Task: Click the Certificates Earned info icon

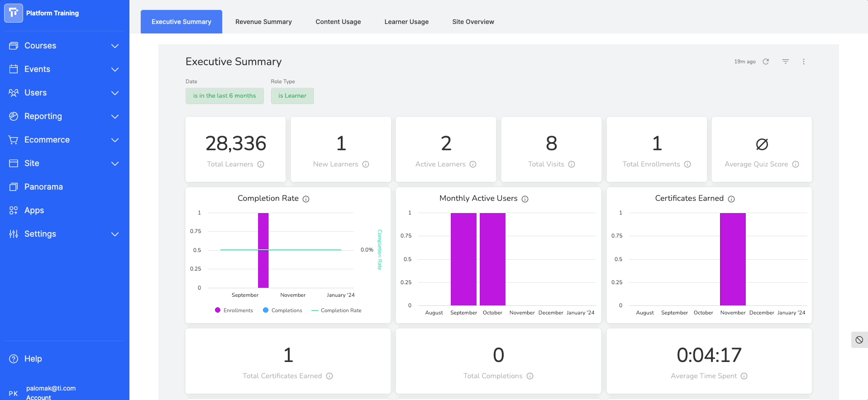Action: [731, 199]
